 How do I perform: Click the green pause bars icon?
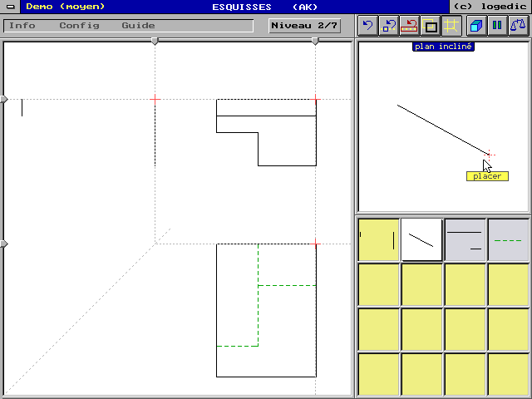pyautogui.click(x=497, y=26)
